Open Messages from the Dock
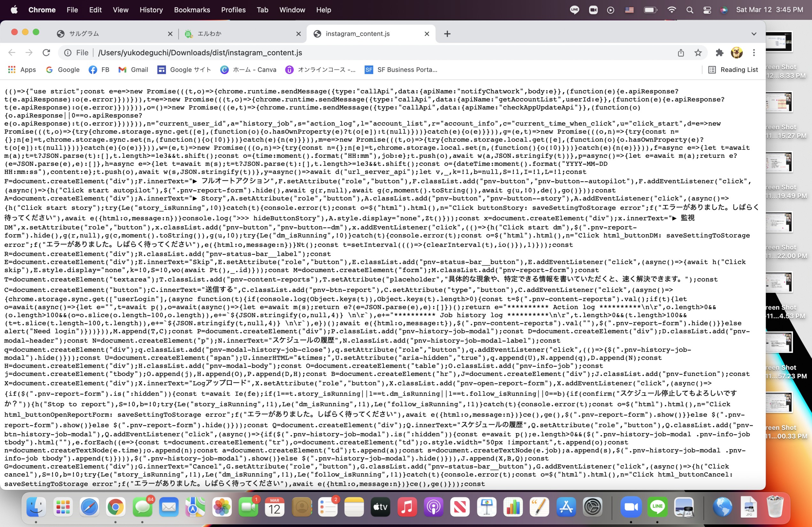 142,507
